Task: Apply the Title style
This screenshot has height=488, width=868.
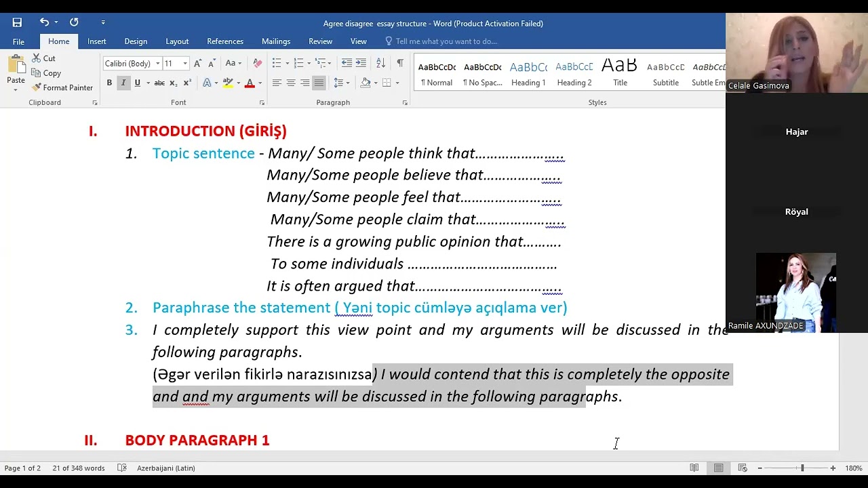Action: pyautogui.click(x=620, y=74)
